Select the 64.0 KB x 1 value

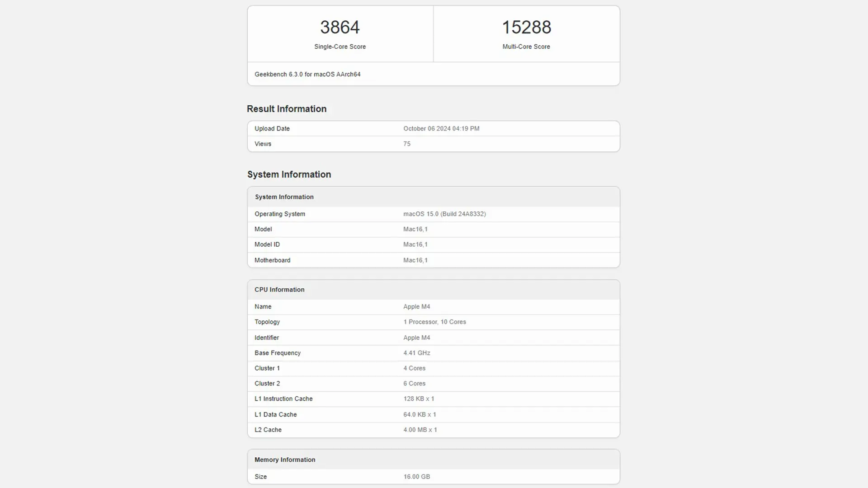420,414
